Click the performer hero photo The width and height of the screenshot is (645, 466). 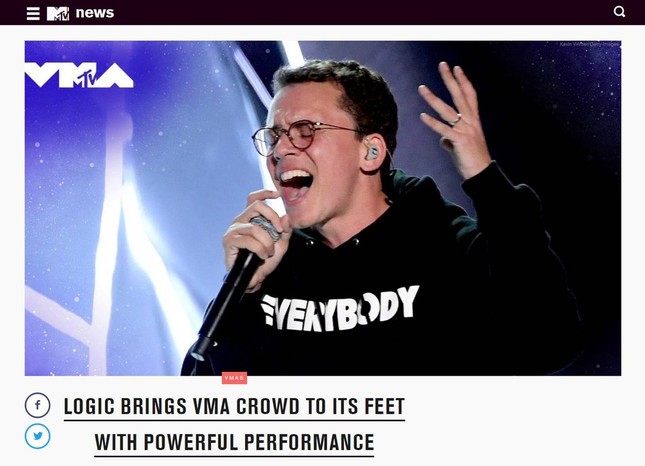tap(323, 208)
